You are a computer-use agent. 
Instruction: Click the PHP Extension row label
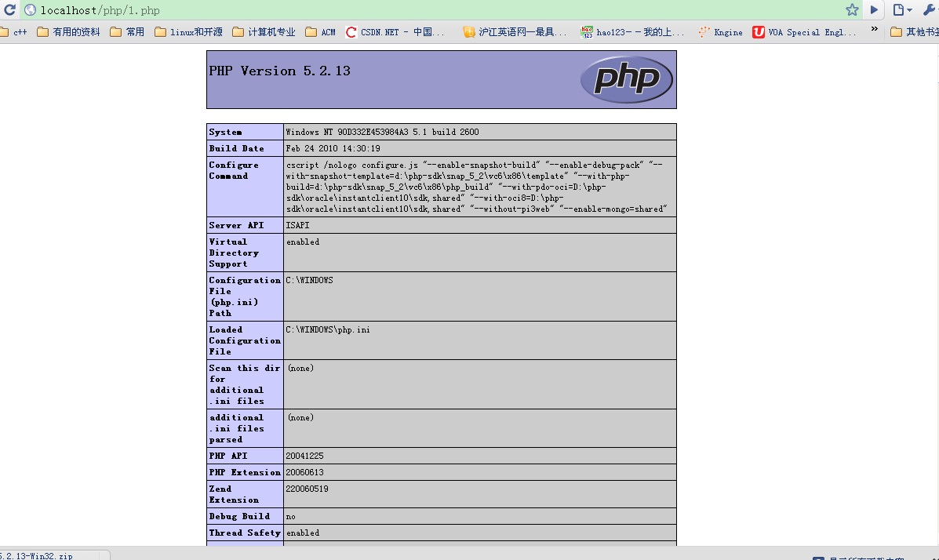245,473
